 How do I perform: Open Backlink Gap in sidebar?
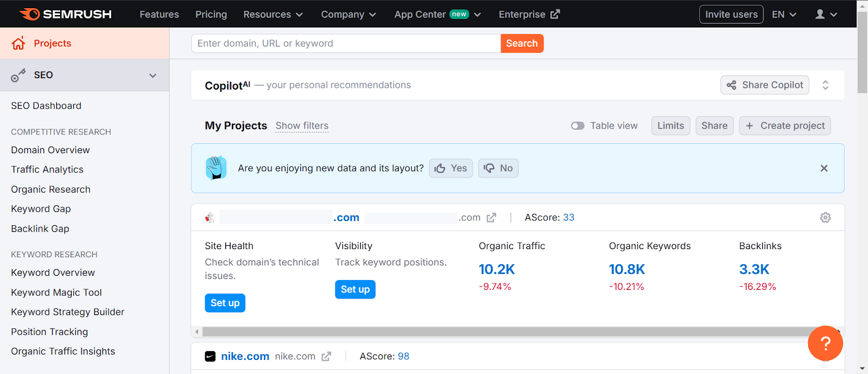click(40, 229)
